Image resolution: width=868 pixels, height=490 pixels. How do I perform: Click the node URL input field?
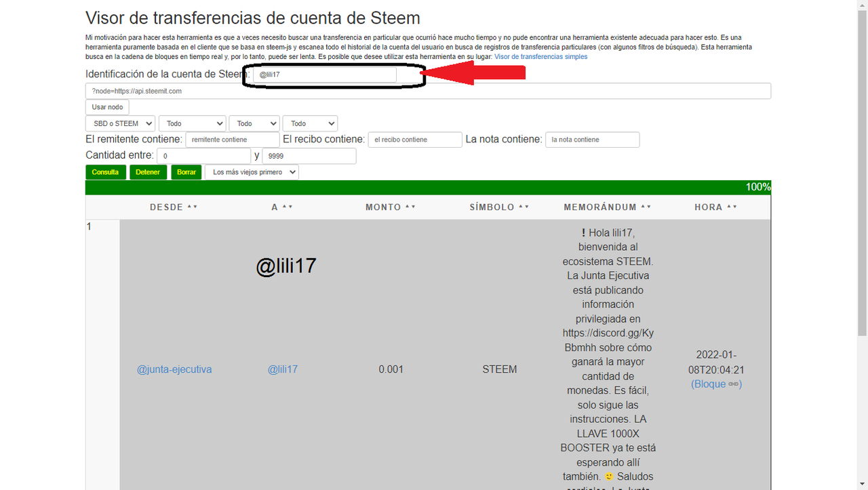pyautogui.click(x=428, y=91)
